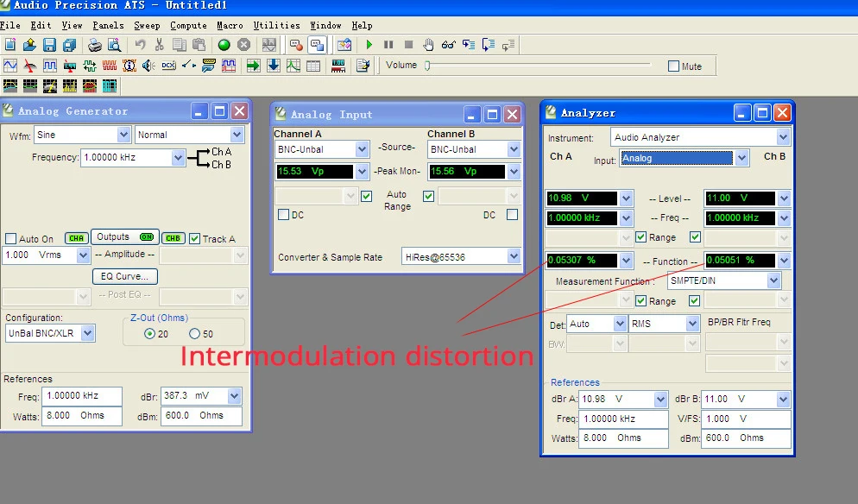Image resolution: width=858 pixels, height=504 pixels.
Task: Save the test using the single floppy disk icon
Action: (49, 45)
